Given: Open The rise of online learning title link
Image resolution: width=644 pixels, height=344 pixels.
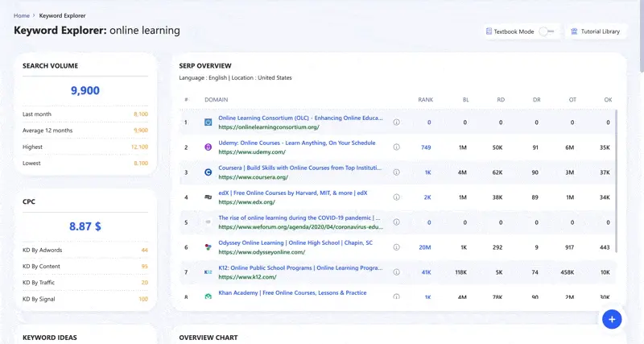Looking at the screenshot, I should [299, 218].
